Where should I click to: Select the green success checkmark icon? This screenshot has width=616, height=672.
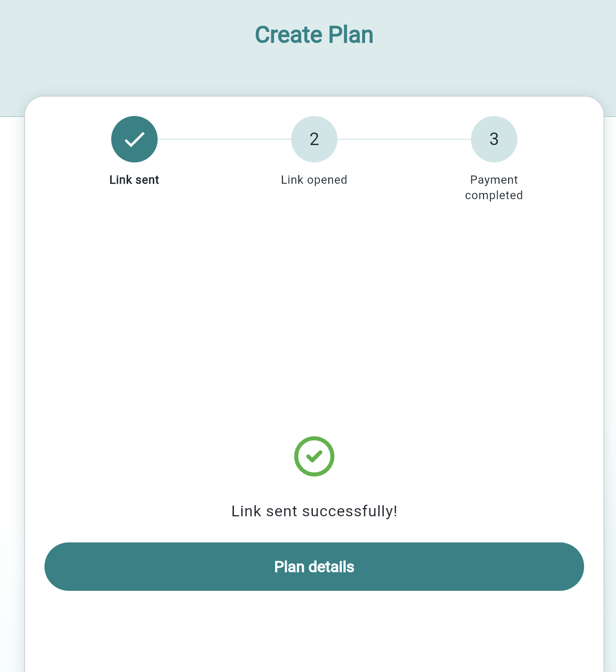(314, 456)
